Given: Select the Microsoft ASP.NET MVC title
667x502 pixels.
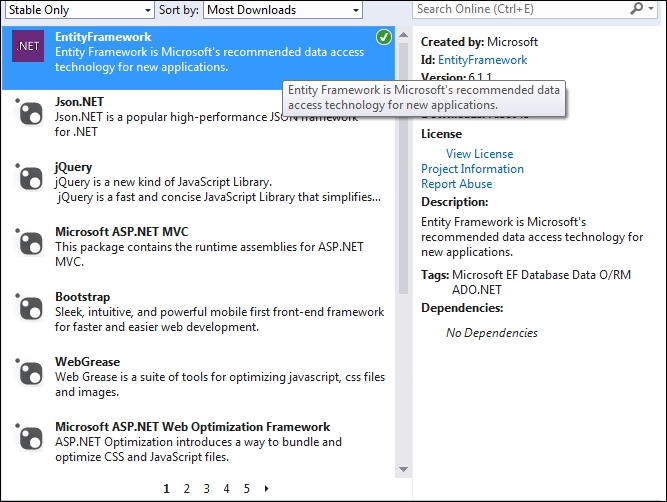Looking at the screenshot, I should (x=122, y=231).
